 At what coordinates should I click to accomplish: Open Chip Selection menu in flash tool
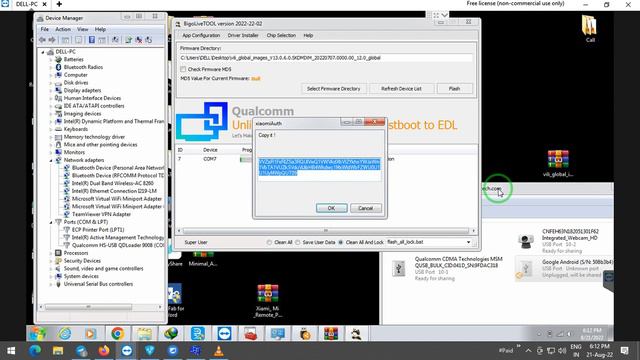click(x=281, y=36)
